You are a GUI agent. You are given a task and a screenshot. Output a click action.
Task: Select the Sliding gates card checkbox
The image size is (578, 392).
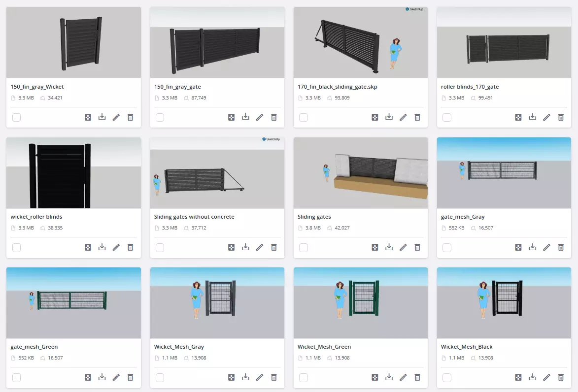point(304,248)
